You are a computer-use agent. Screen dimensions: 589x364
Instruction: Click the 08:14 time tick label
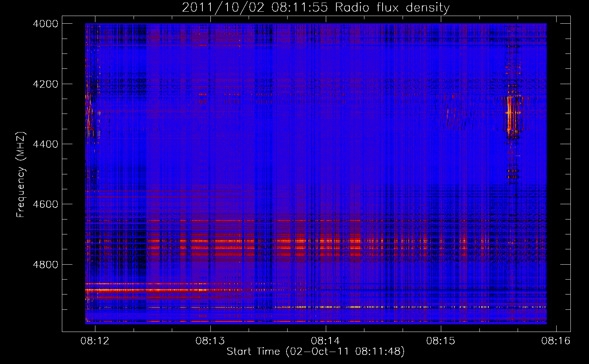click(x=325, y=341)
